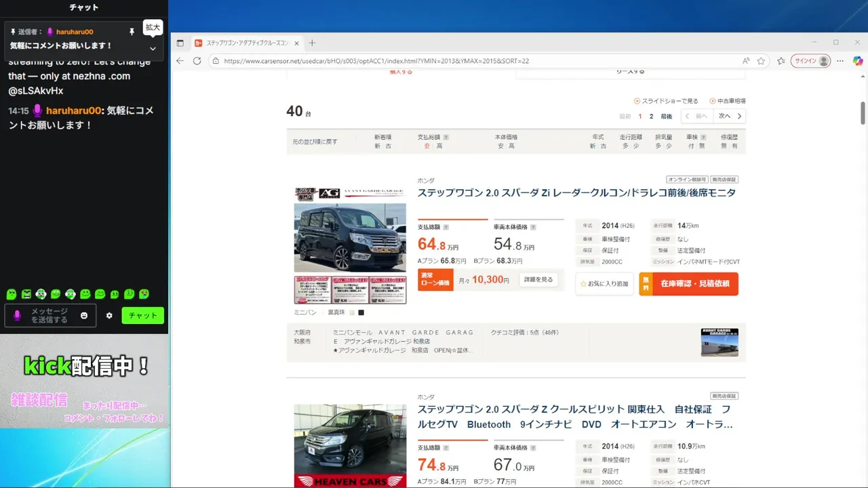The width and height of the screenshot is (868, 488).
Task: Click 詳細を見る loan details button
Action: (x=538, y=279)
